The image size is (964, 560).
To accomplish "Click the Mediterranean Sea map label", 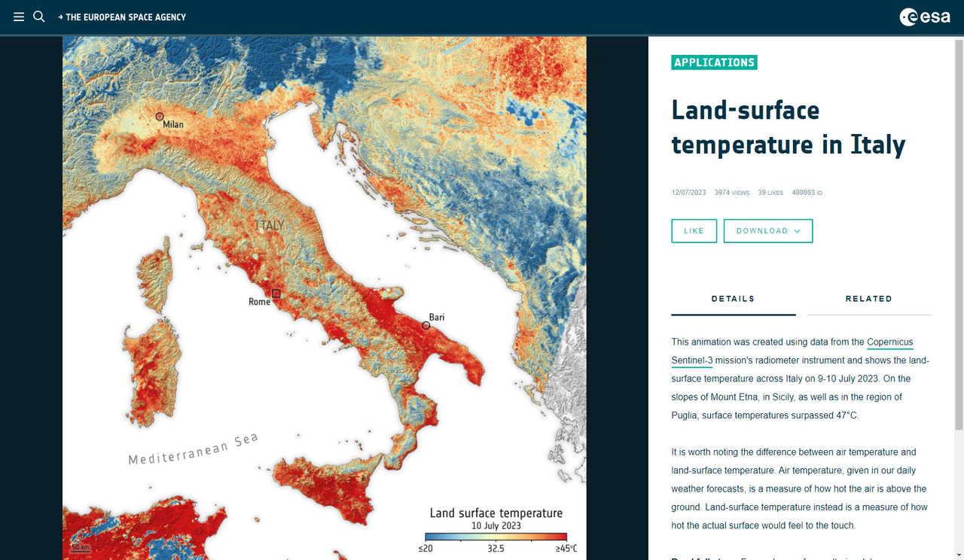I will [x=194, y=449].
